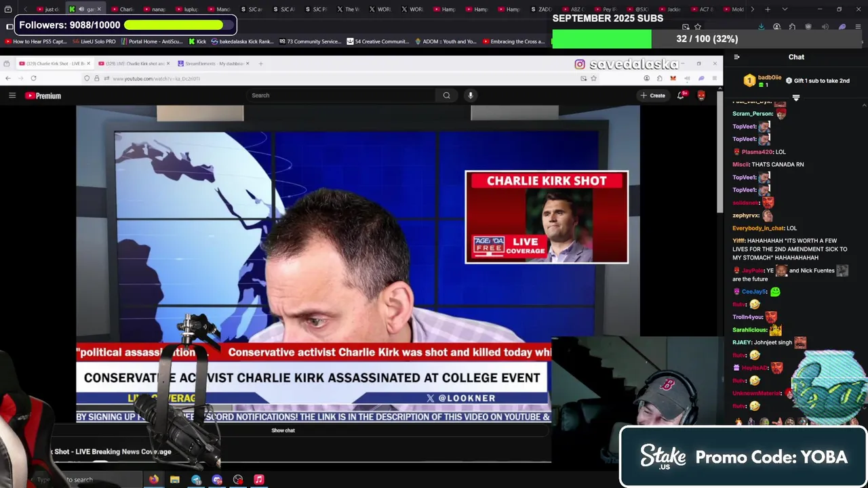Viewport: 868px width, 488px height.
Task: Click the YouTube search magnifier button
Action: [446, 96]
